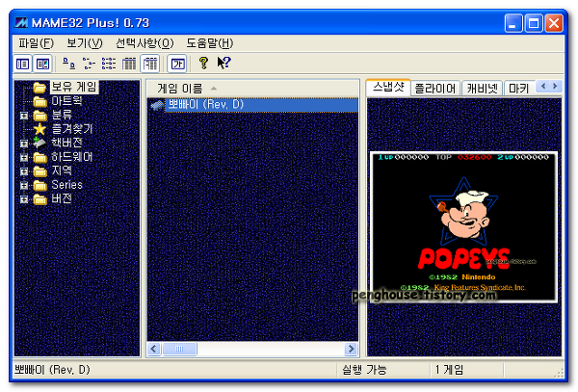The image size is (578, 392).
Task: Minimize the MAME32 Plus! window
Action: coord(513,23)
